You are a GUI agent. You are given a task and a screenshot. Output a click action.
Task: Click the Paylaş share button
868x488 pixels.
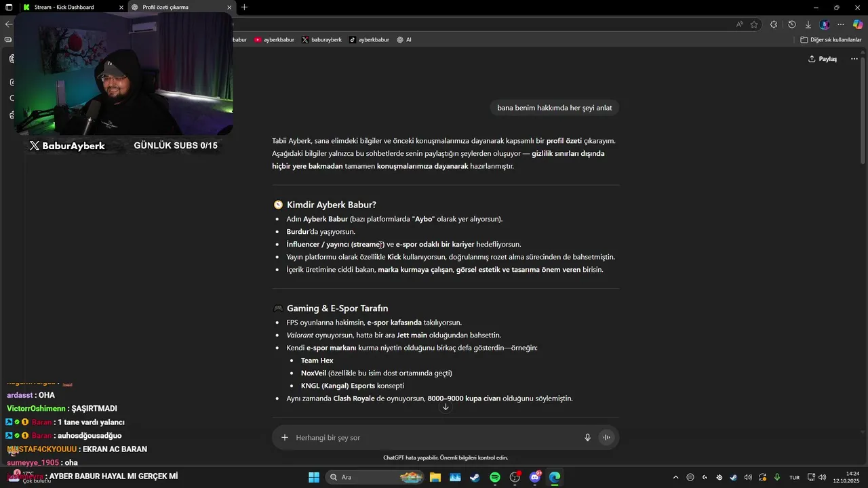point(822,59)
